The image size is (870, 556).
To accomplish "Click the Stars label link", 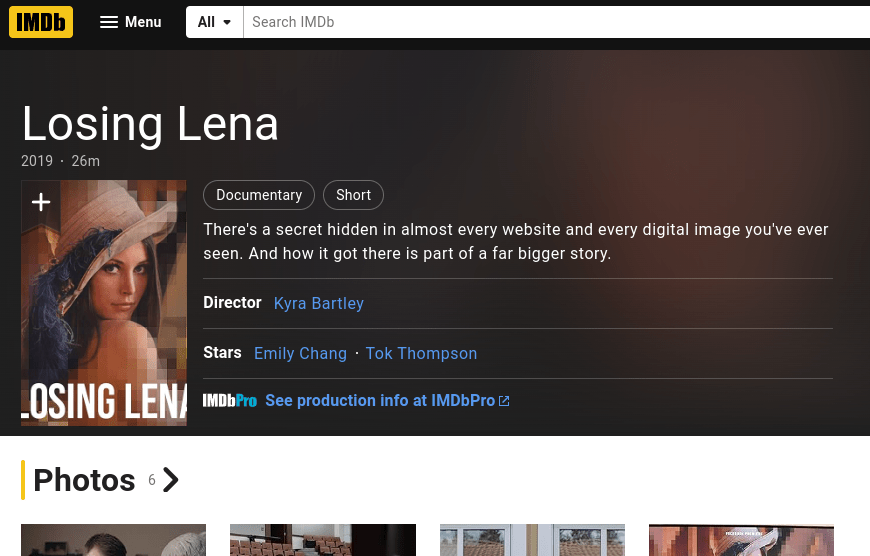I will click(x=222, y=353).
